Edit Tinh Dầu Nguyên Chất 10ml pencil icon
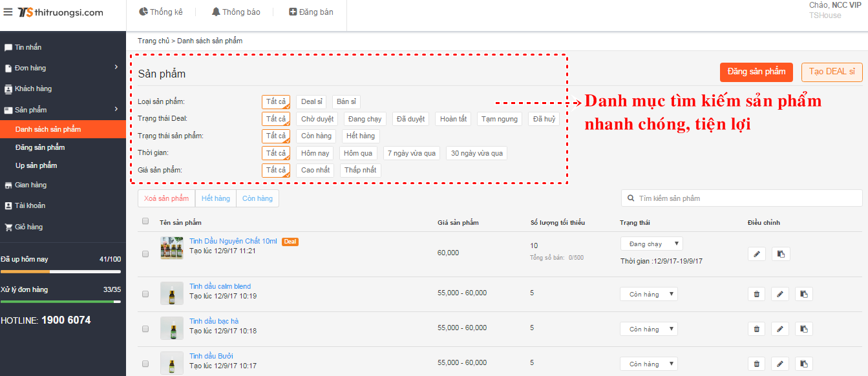868x376 pixels. [756, 254]
